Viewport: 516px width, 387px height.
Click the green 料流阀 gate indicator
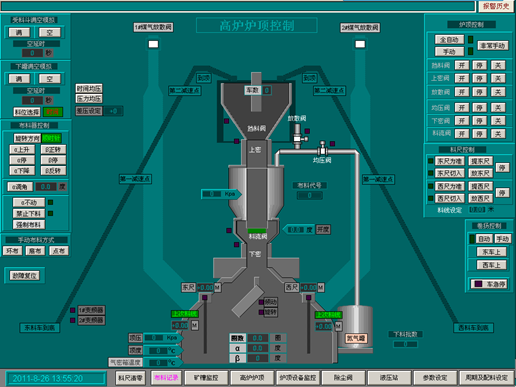[257, 231]
